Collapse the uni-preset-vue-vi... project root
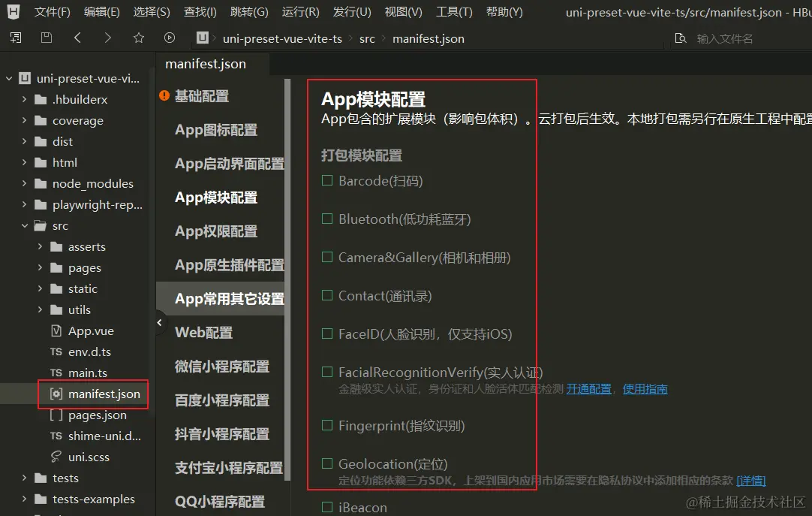 (x=9, y=78)
